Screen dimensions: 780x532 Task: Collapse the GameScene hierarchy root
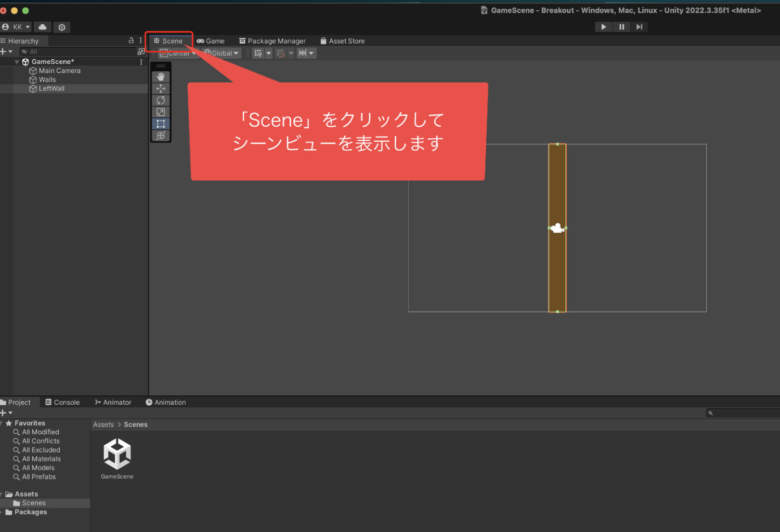(x=17, y=62)
